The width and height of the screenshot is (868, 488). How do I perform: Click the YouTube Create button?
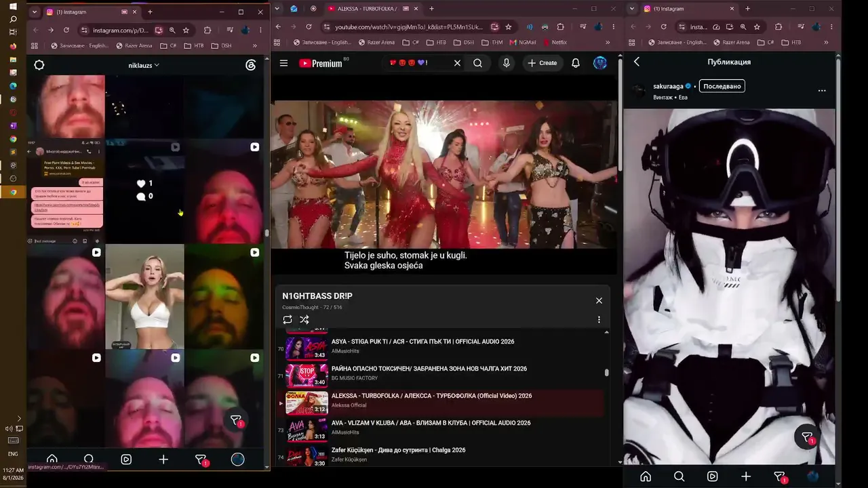point(542,63)
